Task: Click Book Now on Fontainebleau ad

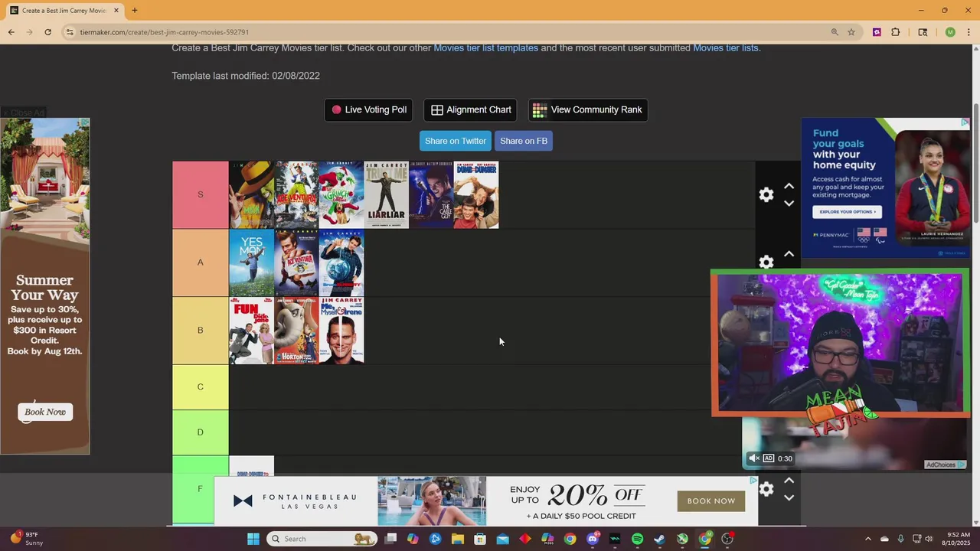Action: [711, 501]
